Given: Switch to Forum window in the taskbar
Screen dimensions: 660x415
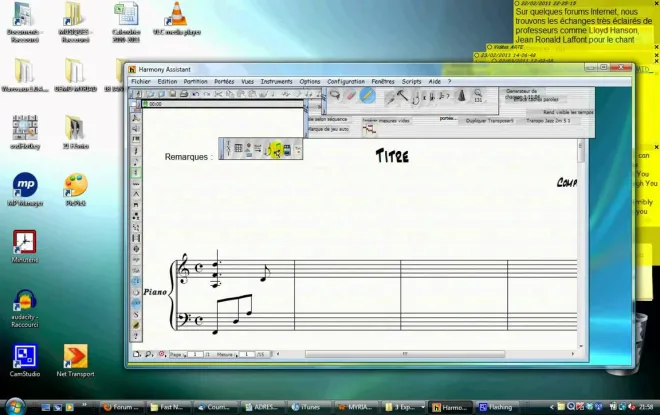Looking at the screenshot, I should click(122, 407).
